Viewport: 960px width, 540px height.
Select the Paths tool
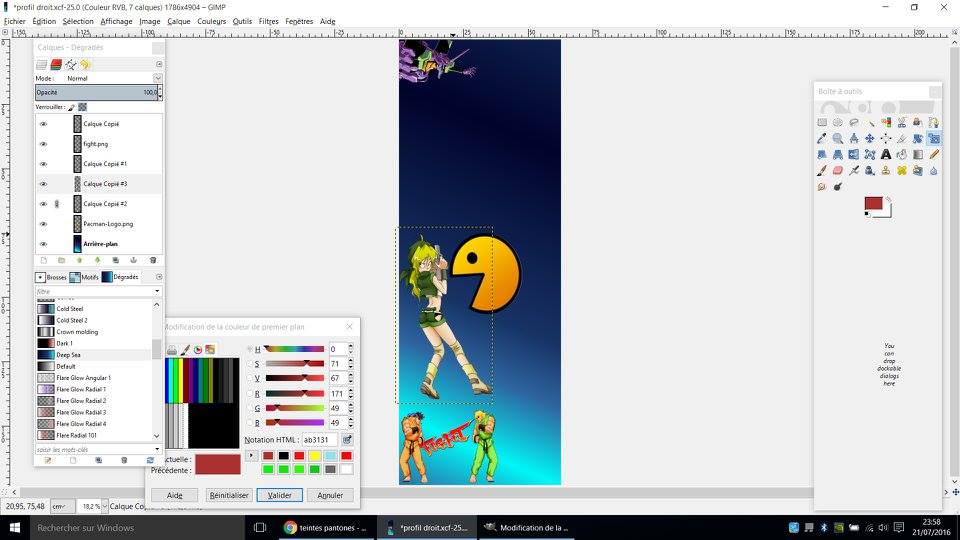pos(934,122)
